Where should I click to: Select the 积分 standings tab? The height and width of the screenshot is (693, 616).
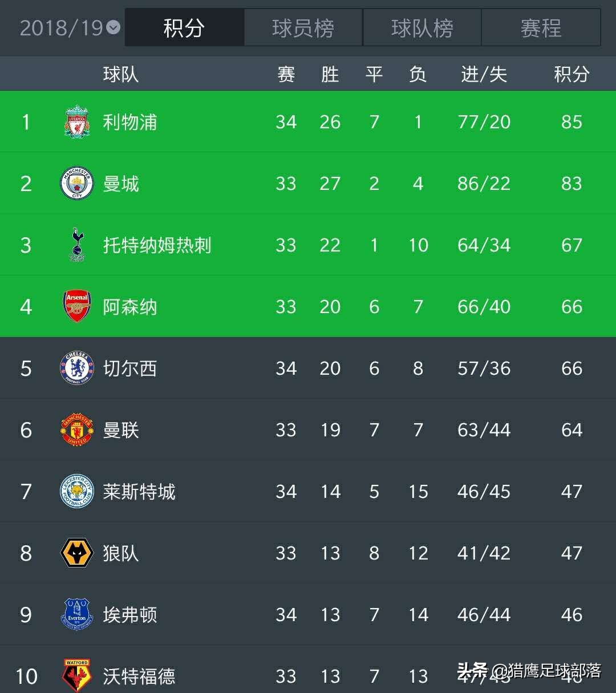[184, 27]
